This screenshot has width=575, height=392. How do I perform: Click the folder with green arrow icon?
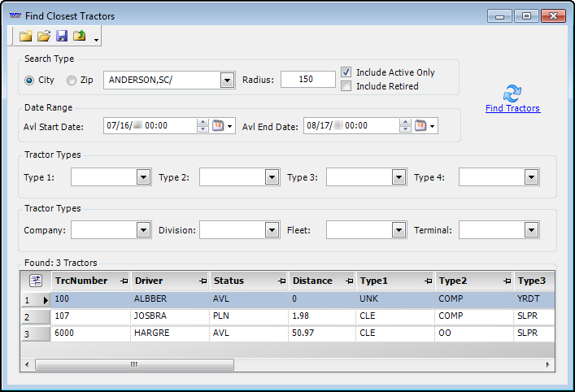pos(80,36)
